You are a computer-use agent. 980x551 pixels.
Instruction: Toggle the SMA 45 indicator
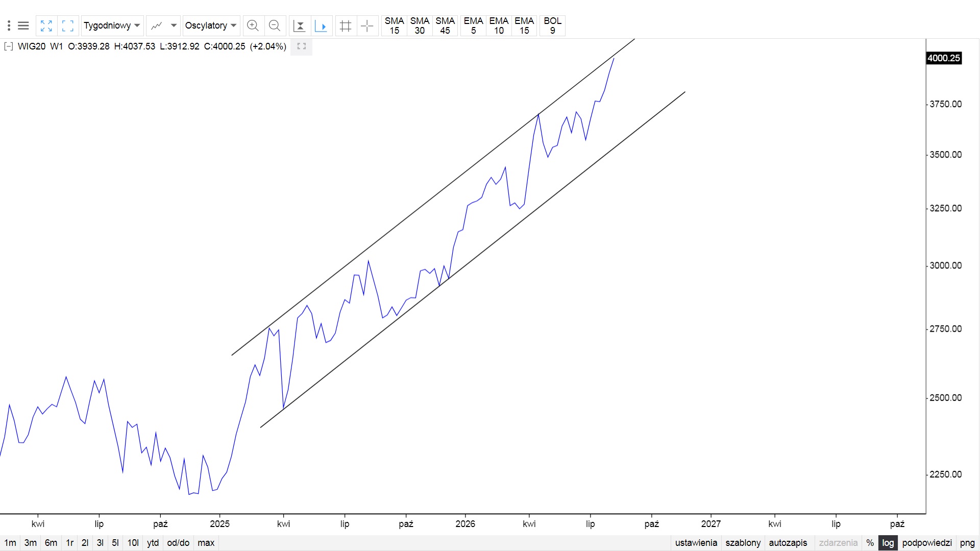[445, 26]
